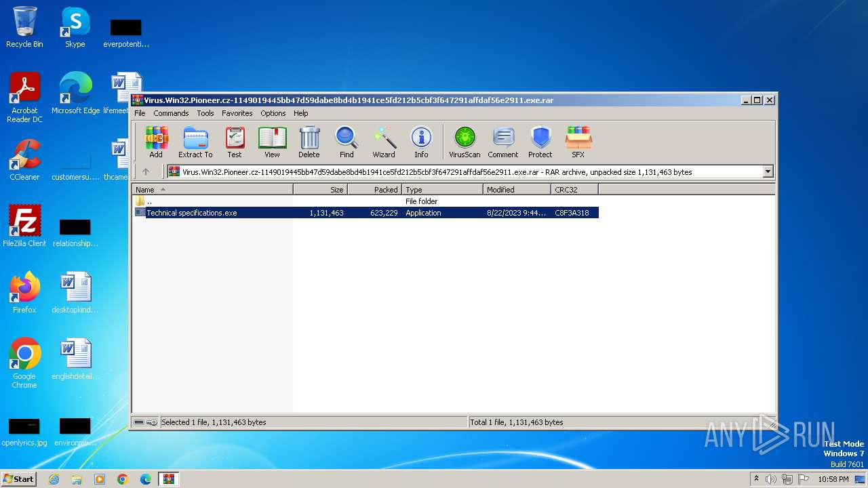Select the desktopkind Word document
868x488 pixels.
[75, 293]
